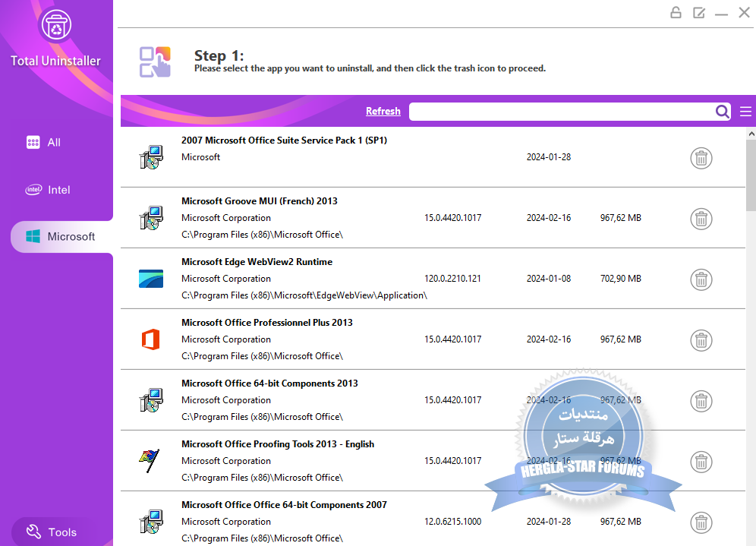Click the 702,90 MB size value
756x546 pixels.
[621, 279]
